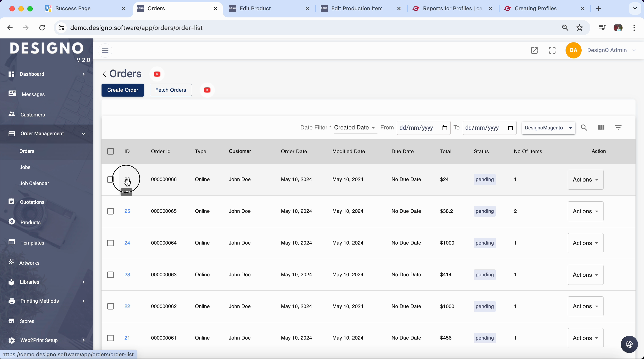Open Actions dropdown for order 000000064

pyautogui.click(x=585, y=243)
